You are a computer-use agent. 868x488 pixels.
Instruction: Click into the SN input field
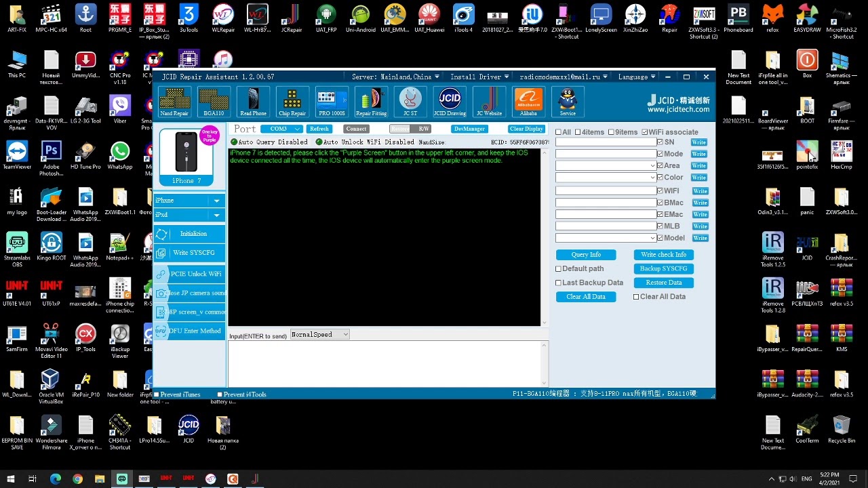point(606,142)
